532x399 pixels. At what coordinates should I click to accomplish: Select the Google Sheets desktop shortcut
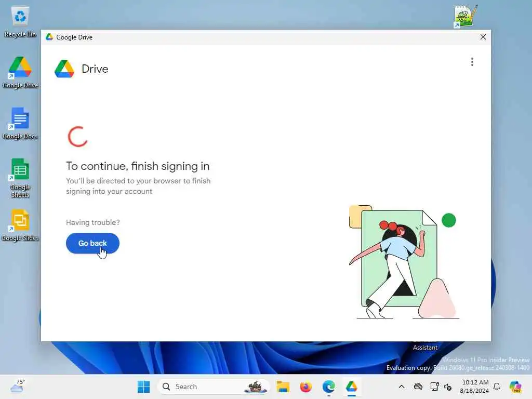point(20,178)
